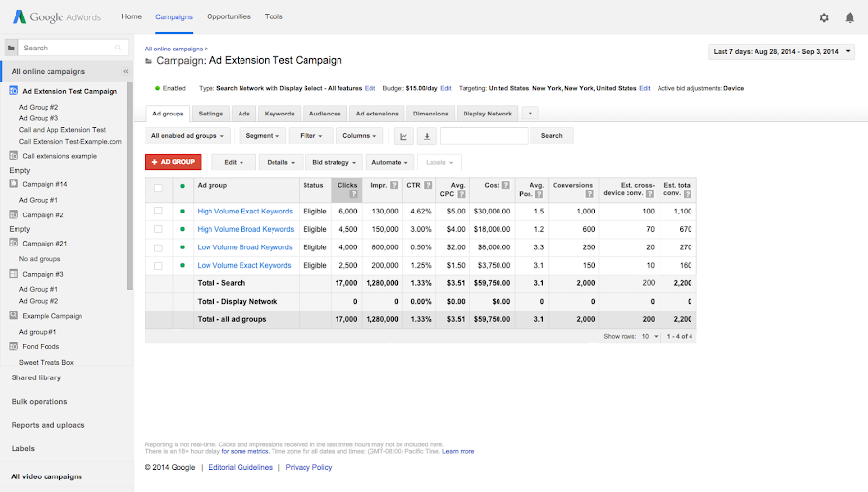Image resolution: width=868 pixels, height=492 pixels.
Task: Click the chart graph toggle icon
Action: tap(404, 136)
